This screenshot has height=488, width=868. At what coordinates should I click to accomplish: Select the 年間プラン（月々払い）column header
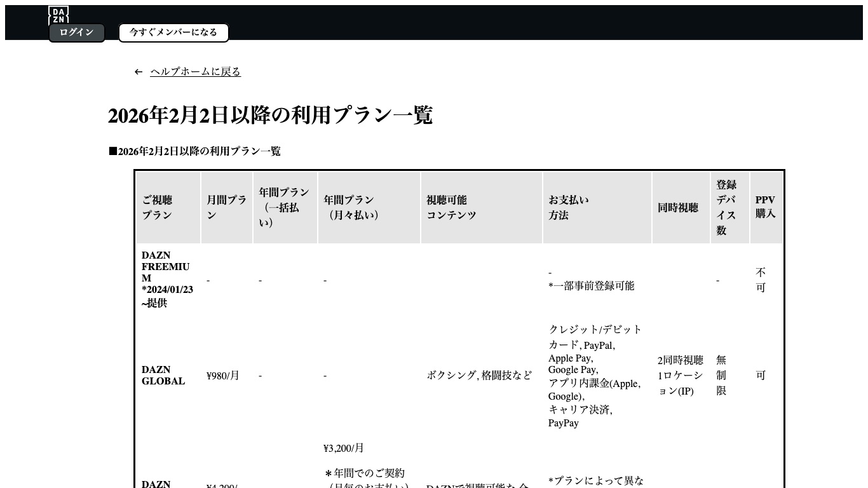click(369, 208)
